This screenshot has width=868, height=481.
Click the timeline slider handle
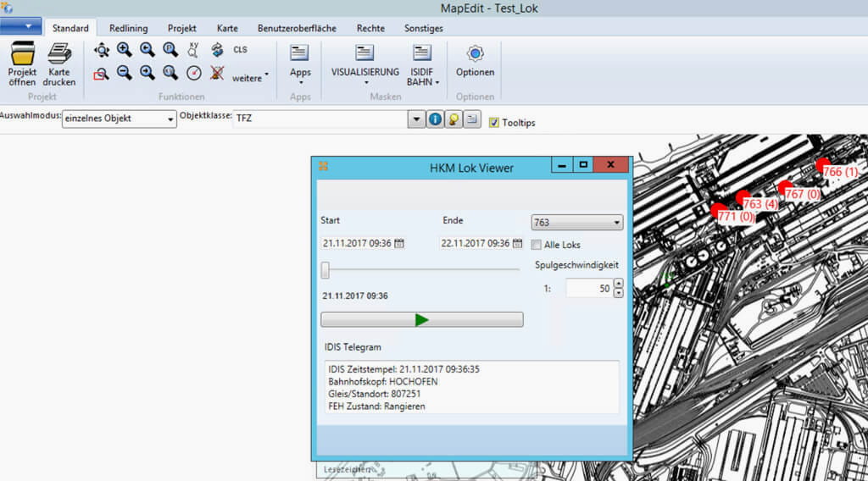tap(325, 269)
